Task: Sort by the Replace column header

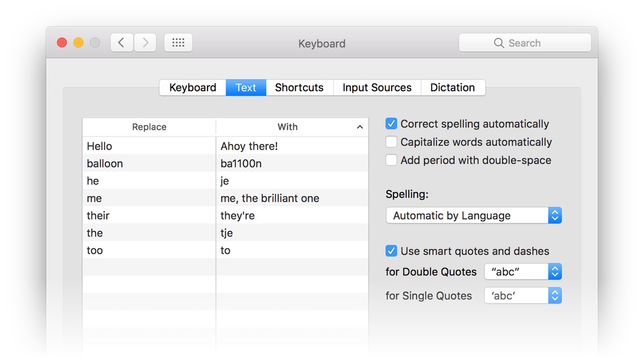Action: click(x=149, y=127)
